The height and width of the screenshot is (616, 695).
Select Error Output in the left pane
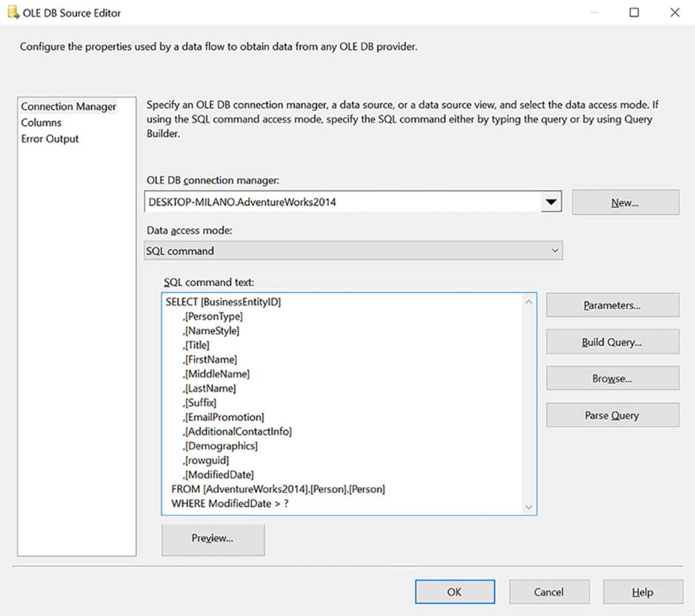(x=50, y=139)
